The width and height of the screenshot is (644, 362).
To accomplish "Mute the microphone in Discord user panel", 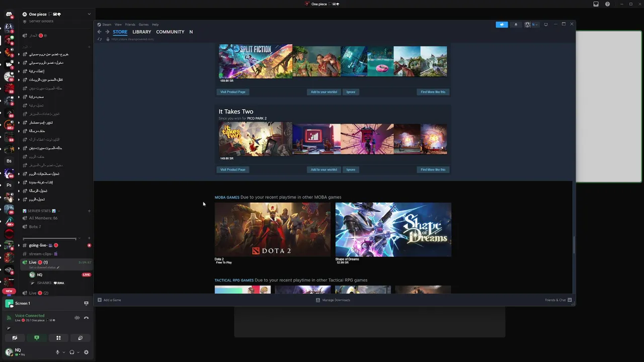I will [57, 352].
